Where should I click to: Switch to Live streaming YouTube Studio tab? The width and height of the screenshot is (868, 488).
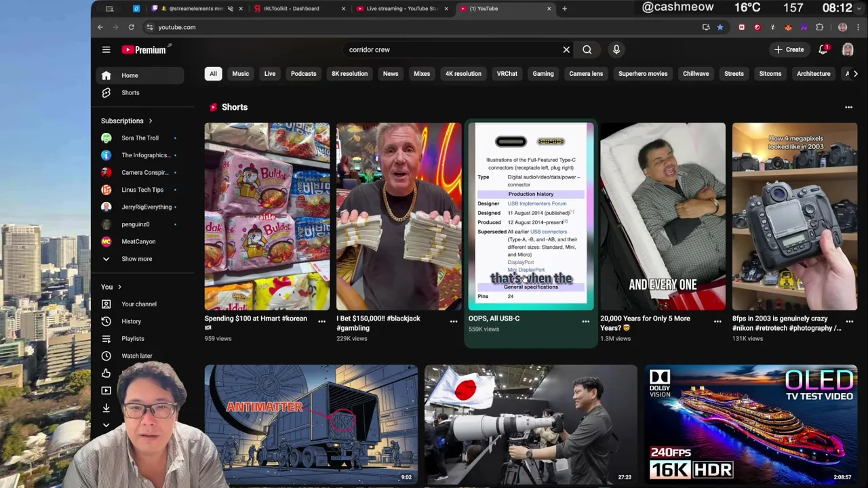tap(401, 9)
